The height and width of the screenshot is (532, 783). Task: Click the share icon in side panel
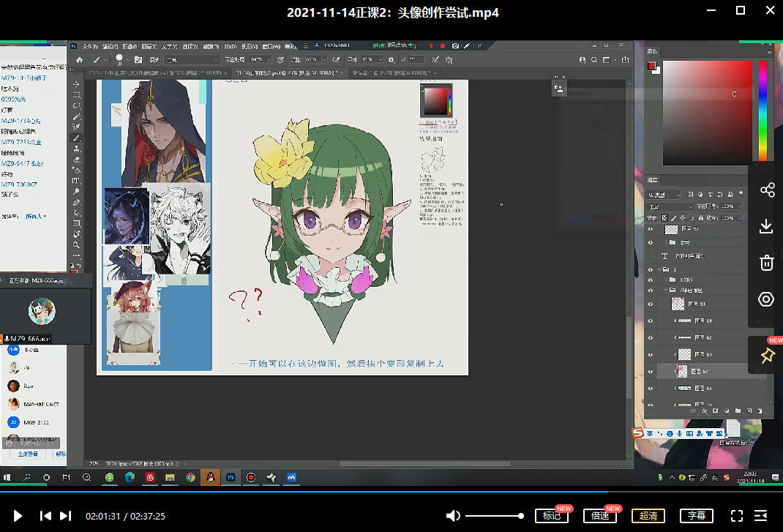[x=766, y=190]
